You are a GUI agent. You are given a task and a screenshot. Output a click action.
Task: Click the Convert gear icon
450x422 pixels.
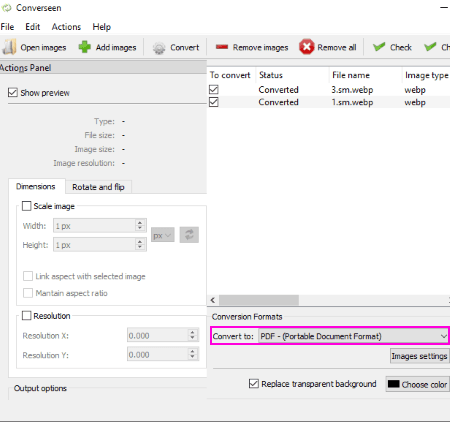coord(159,48)
